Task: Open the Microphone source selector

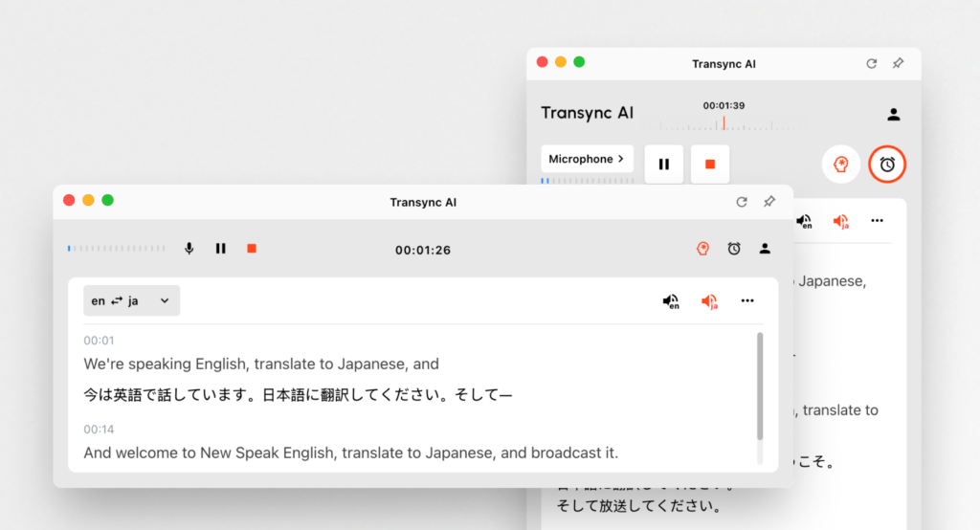Action: coord(587,159)
